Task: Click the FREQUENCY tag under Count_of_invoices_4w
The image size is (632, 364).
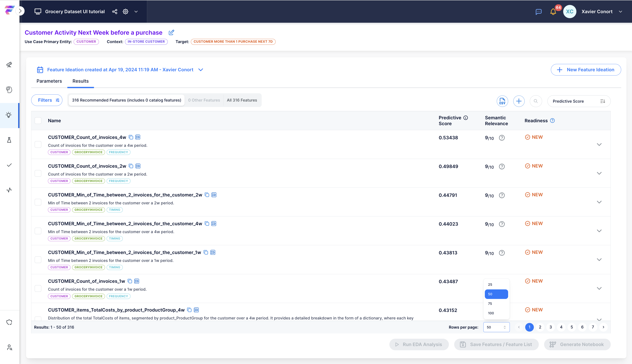Action: 118,152
